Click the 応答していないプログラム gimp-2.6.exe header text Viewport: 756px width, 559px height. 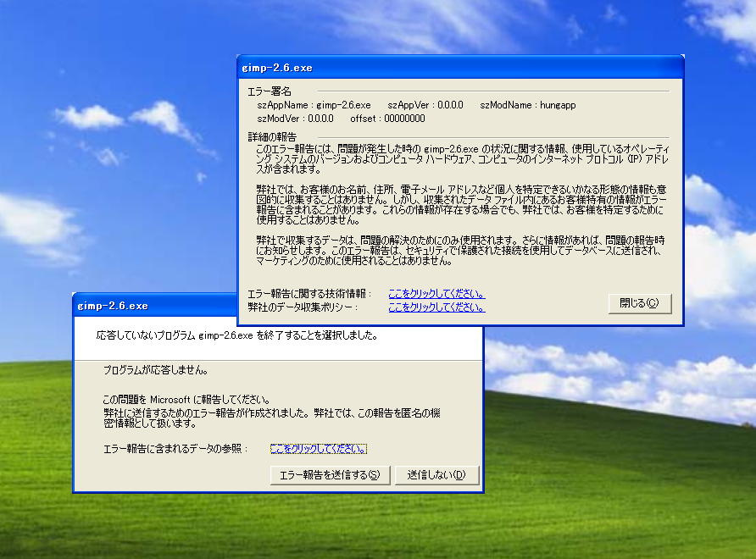236,335
